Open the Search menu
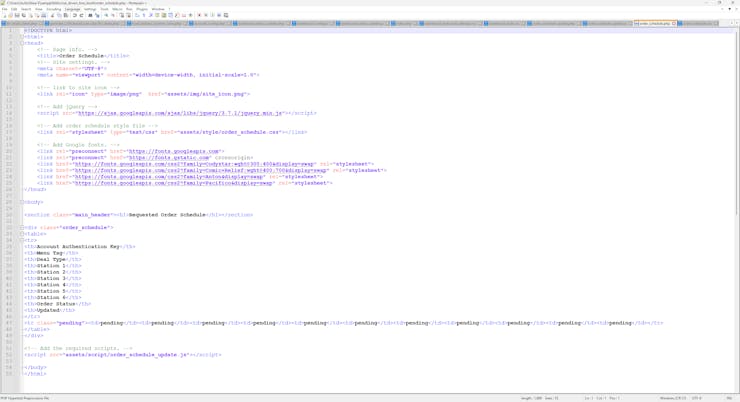 click(26, 9)
